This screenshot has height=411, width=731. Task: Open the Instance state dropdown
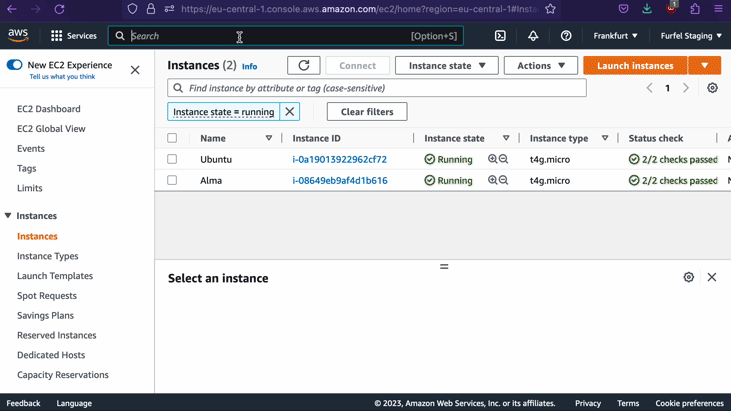click(x=446, y=66)
